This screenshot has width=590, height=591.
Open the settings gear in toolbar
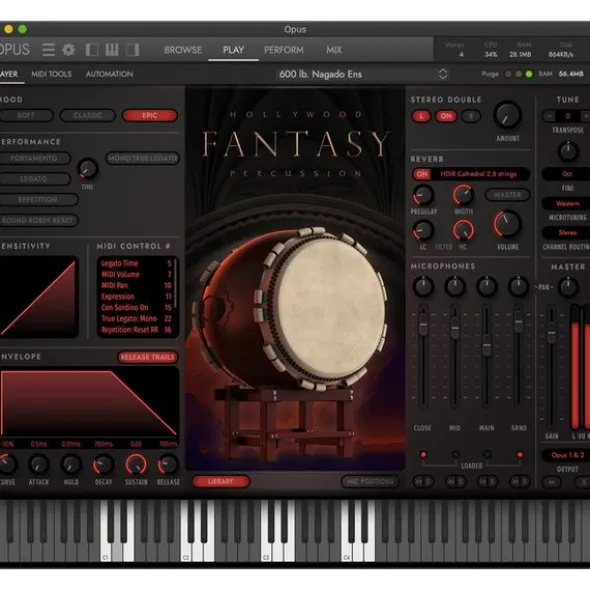(69, 50)
